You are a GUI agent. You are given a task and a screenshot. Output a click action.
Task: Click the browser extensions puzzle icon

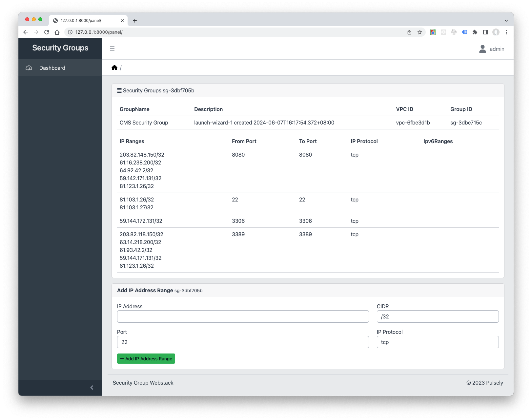[475, 32]
